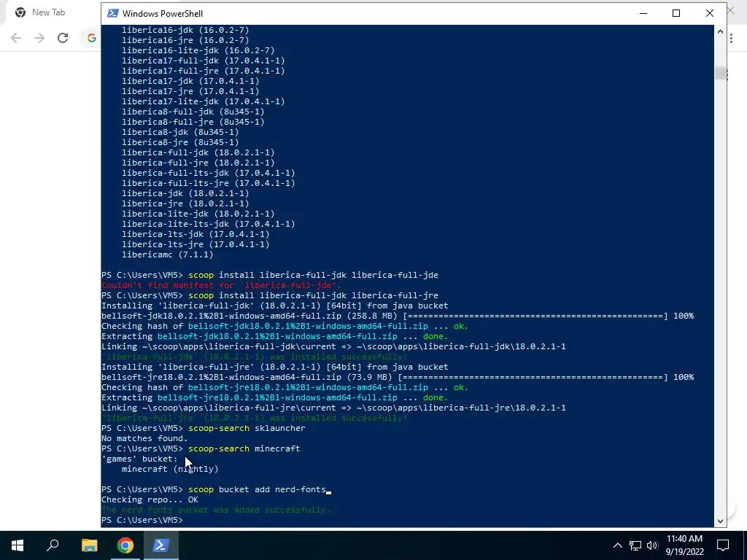Click the 'liberica17-full-jdk (17.0.4.1-1)' entry
This screenshot has height=560, width=747.
pos(203,61)
